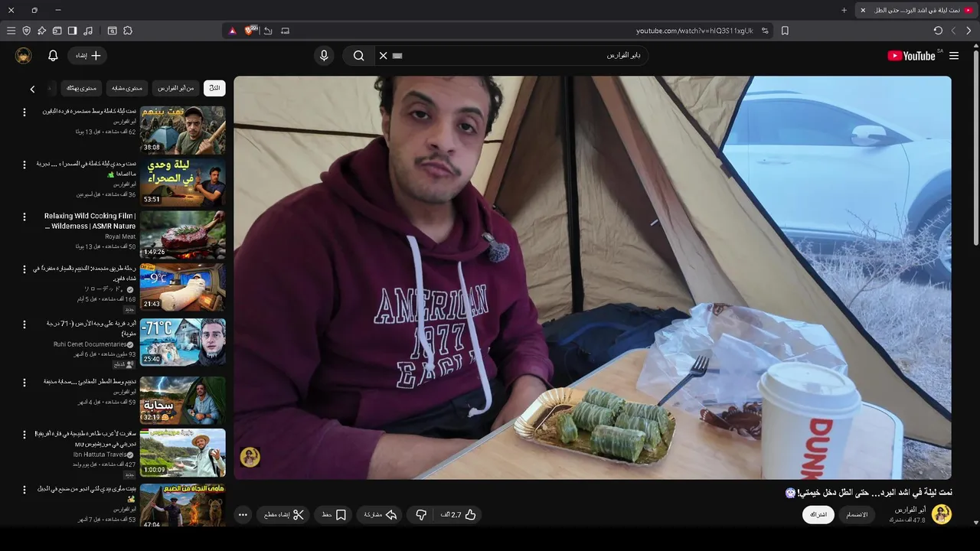Like the video with thumbs up

(459, 515)
